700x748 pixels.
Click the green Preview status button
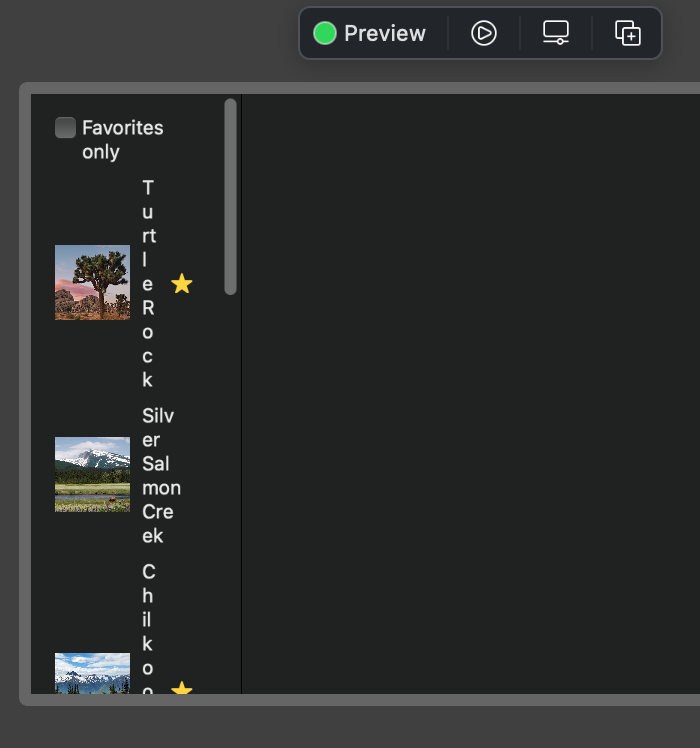click(369, 33)
